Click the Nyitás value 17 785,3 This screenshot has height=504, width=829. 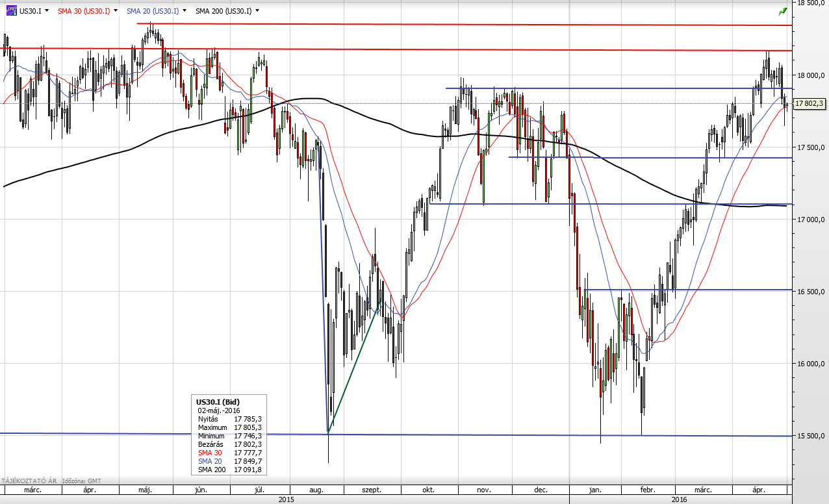(248, 420)
